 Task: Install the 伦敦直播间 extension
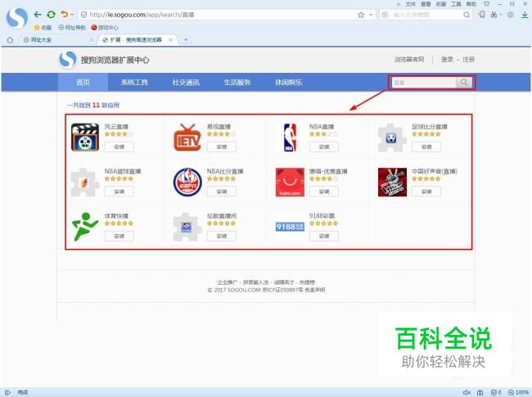pyautogui.click(x=222, y=237)
